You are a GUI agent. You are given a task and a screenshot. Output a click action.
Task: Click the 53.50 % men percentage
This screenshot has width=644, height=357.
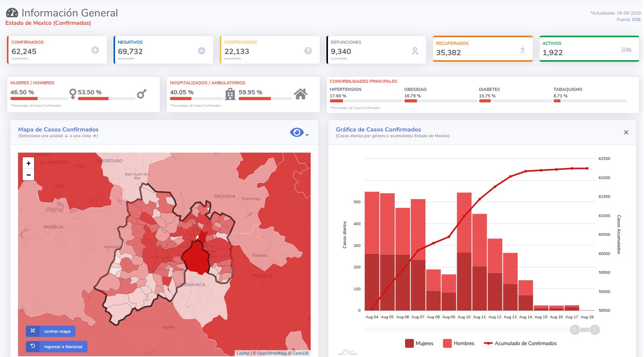90,92
